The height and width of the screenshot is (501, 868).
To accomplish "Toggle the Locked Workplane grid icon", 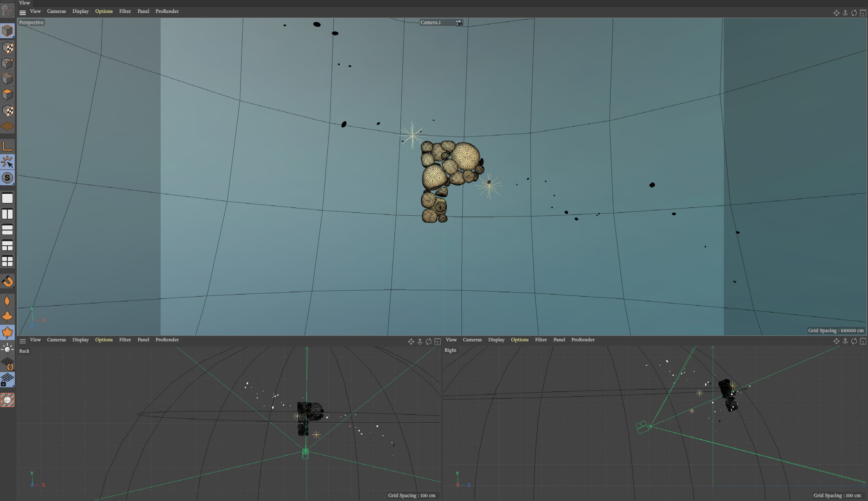I will tap(7, 380).
